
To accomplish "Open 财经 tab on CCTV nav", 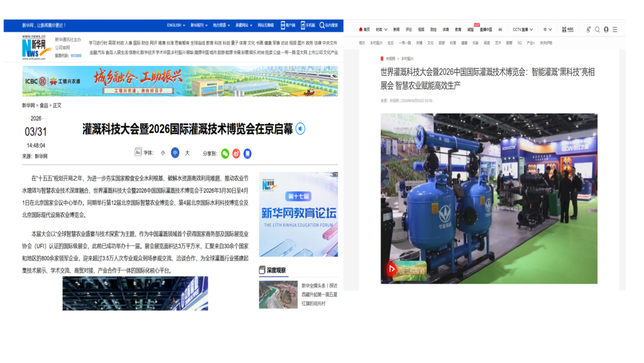I will (434, 30).
